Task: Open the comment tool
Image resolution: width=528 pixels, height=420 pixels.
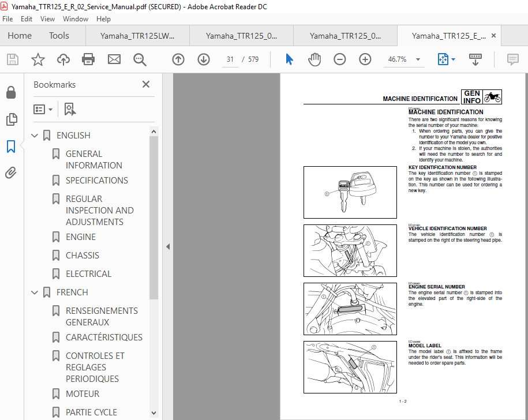Action: [x=512, y=59]
